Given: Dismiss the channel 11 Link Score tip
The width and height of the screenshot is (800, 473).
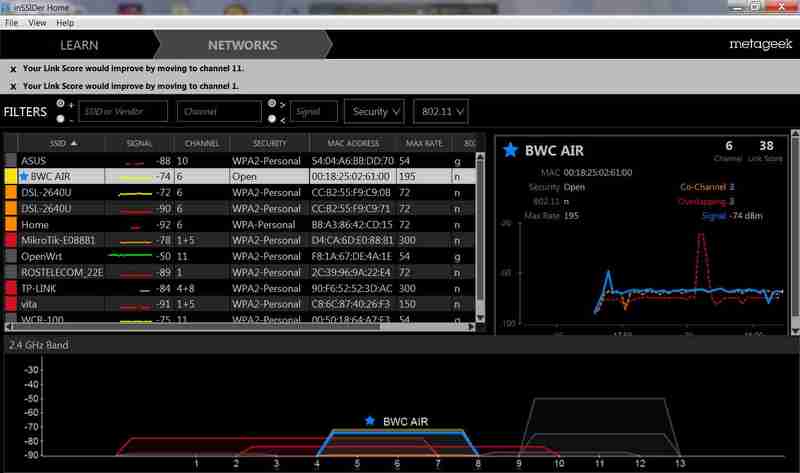Looking at the screenshot, I should pos(13,69).
